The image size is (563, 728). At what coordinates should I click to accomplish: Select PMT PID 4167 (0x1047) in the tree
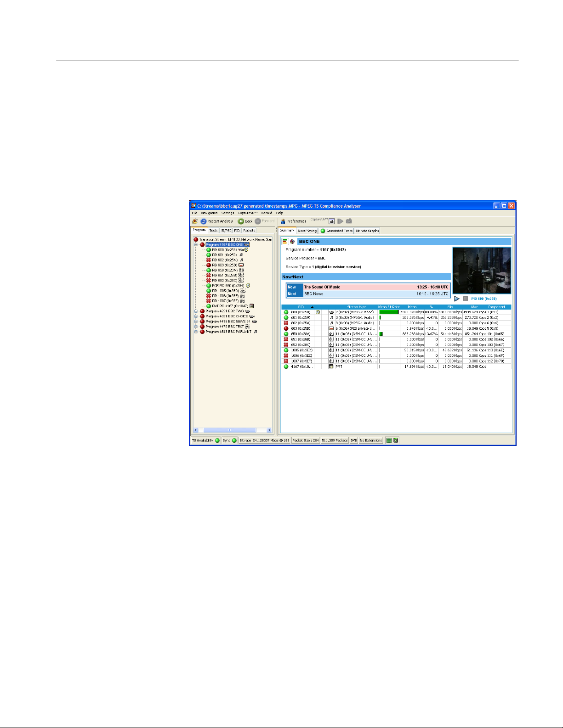[x=230, y=306]
